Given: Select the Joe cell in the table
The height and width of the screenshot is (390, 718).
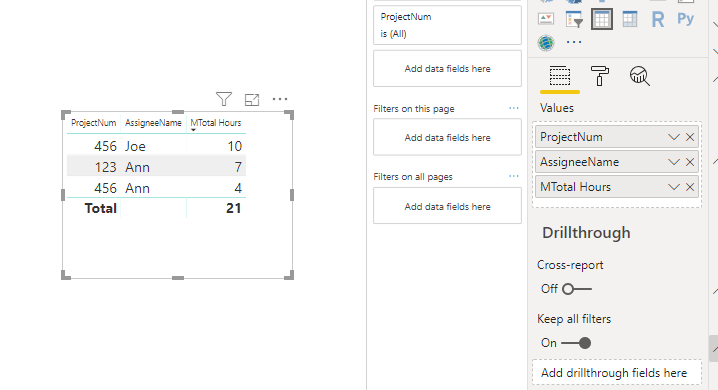Looking at the screenshot, I should tap(135, 146).
